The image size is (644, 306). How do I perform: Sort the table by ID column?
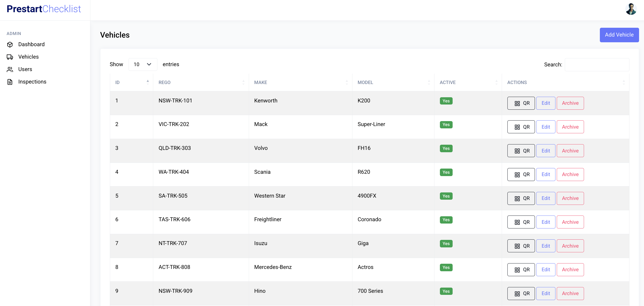coord(131,82)
